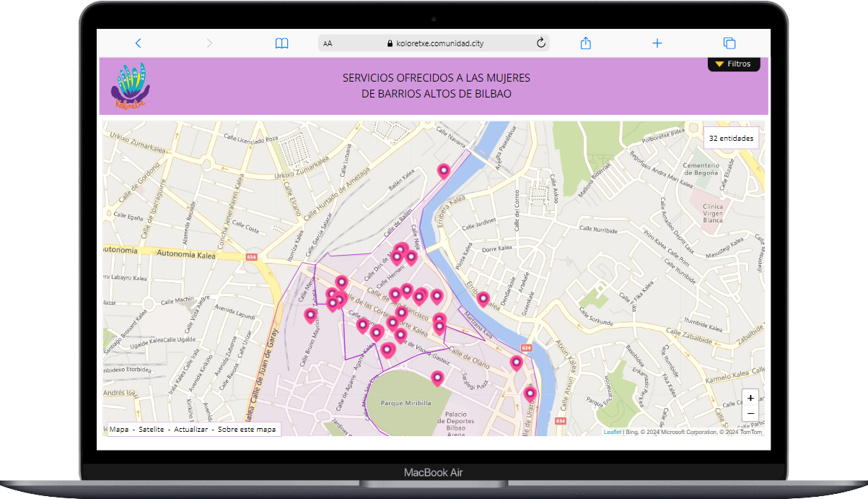The image size is (868, 499).
Task: Select the pin near Calle Navarra
Action: (444, 170)
